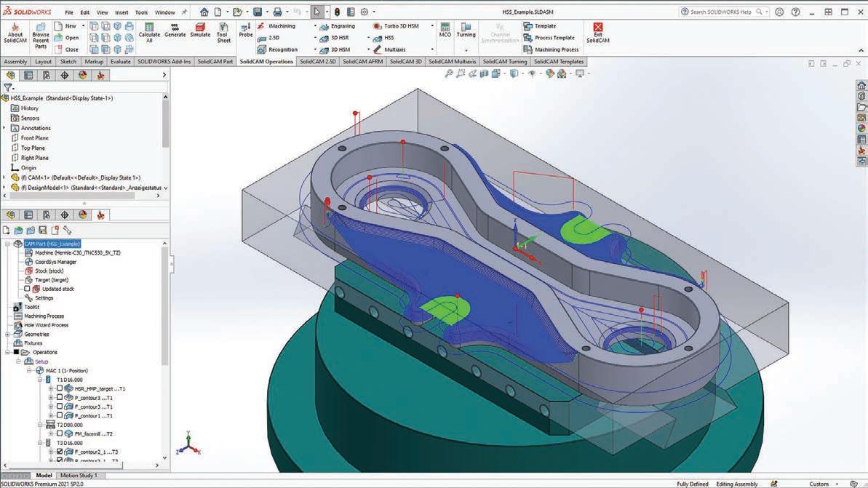The width and height of the screenshot is (868, 488).
Task: Open About SolidCAM
Action: click(15, 33)
